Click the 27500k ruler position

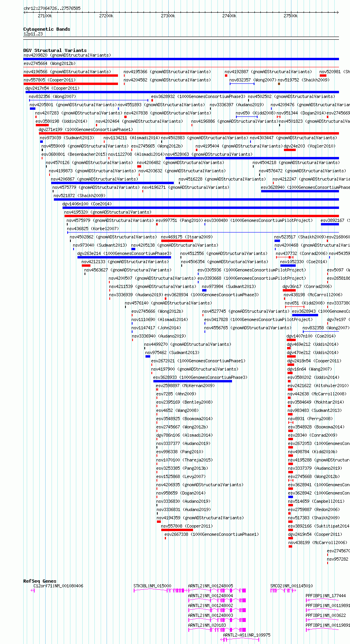point(291,16)
